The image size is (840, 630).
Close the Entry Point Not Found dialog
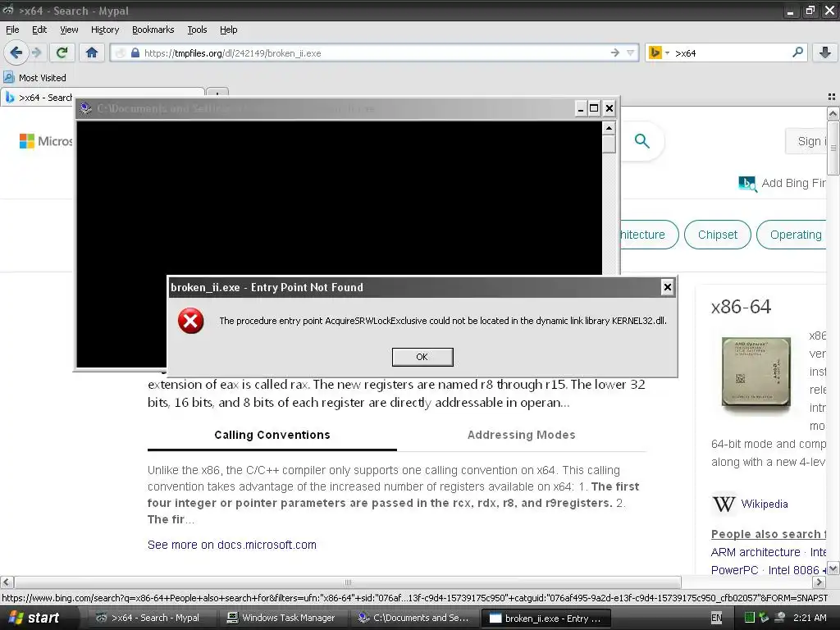click(x=668, y=287)
